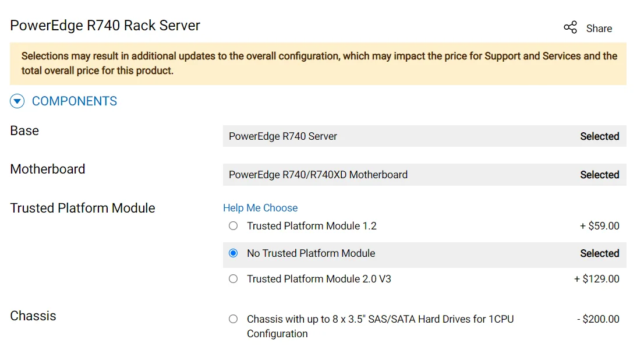Click the Trusted Platform Module section heading
The image size is (644, 350).
coord(83,208)
